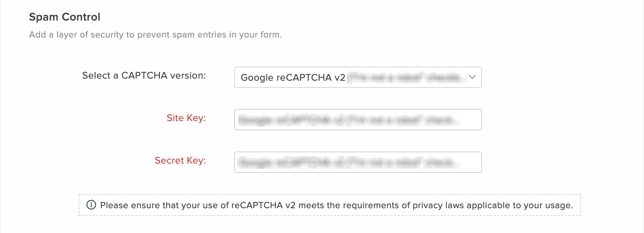Screen dimensions: 644x233
Task: Open the Select a CAPTCHA version dropdown
Action: 358,77
